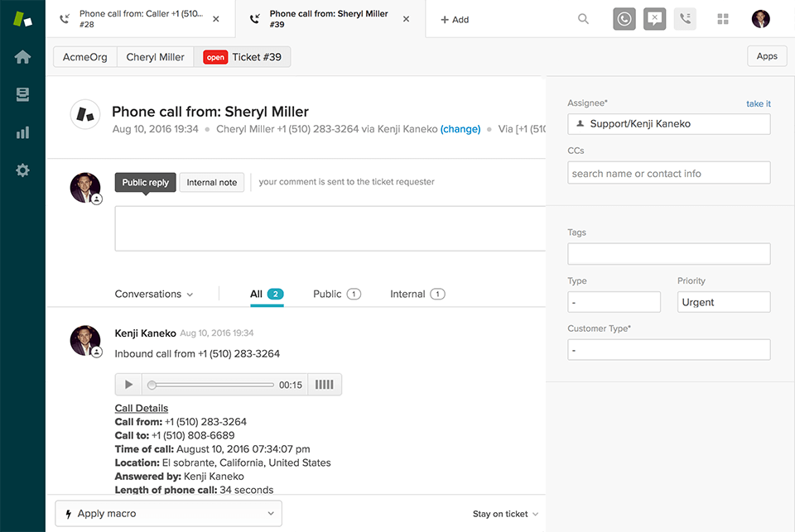The image size is (795, 532).
Task: Toggle to Internal note mode
Action: (x=212, y=183)
